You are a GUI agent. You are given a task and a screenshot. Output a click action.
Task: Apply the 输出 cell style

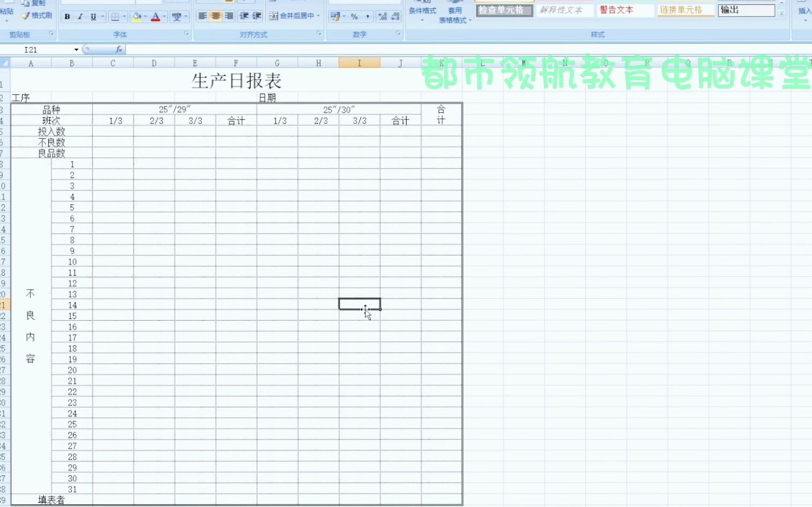(x=746, y=10)
